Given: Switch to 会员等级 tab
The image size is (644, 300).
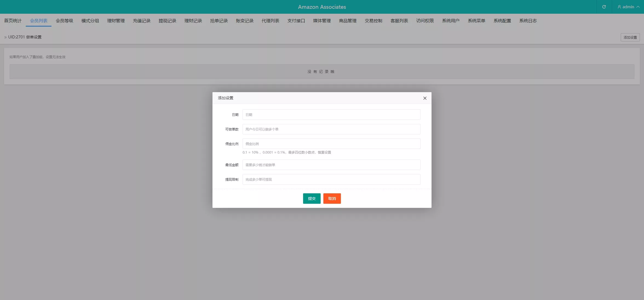Looking at the screenshot, I should (64, 21).
